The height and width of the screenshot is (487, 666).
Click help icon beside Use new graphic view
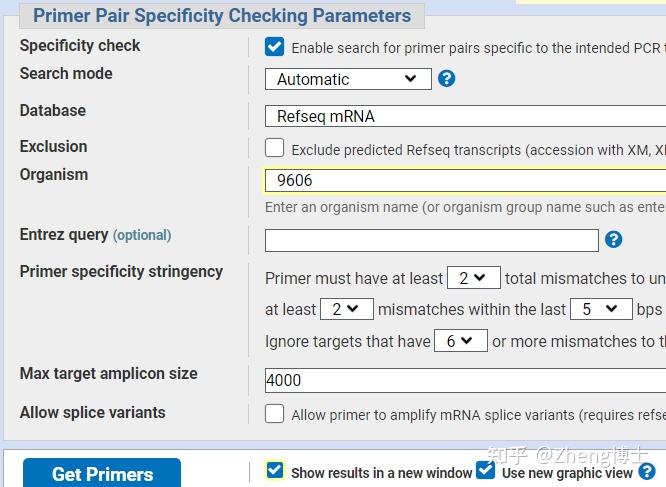647,471
